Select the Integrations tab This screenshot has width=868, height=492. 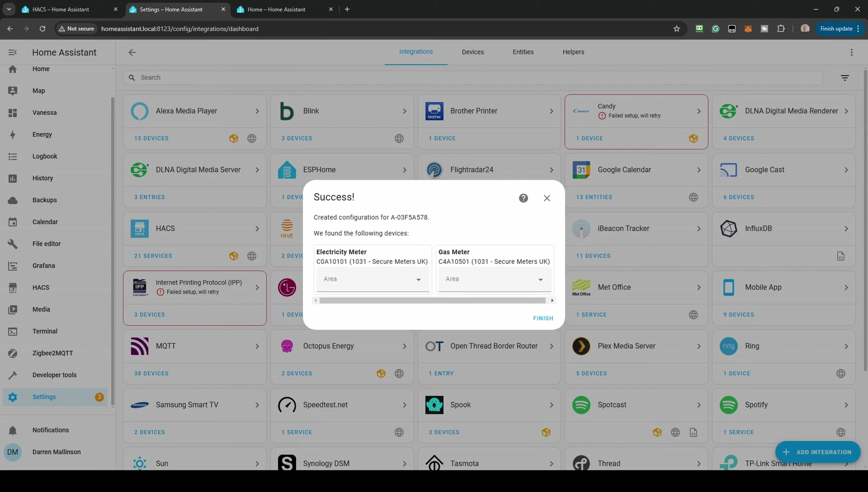416,52
